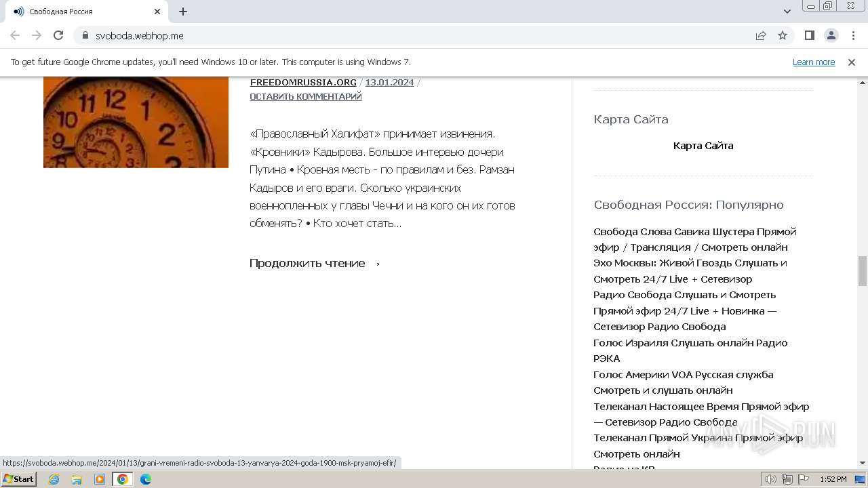Close the Свободная Россия tab
The height and width of the screenshot is (488, 868).
click(x=157, y=12)
